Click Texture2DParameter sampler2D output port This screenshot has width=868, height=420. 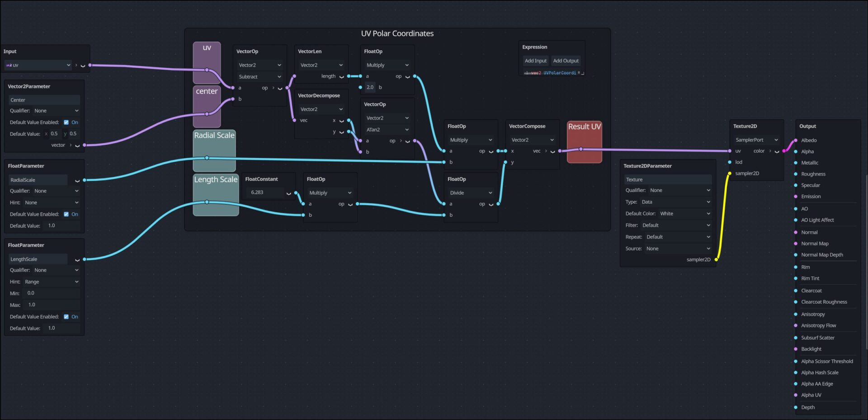tap(716, 259)
